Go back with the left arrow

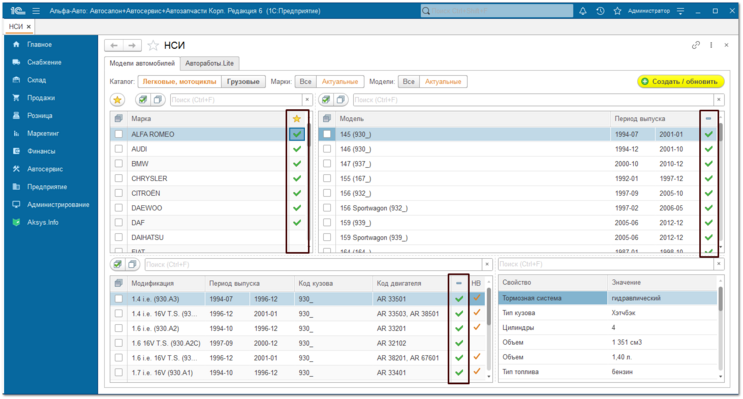tap(114, 45)
